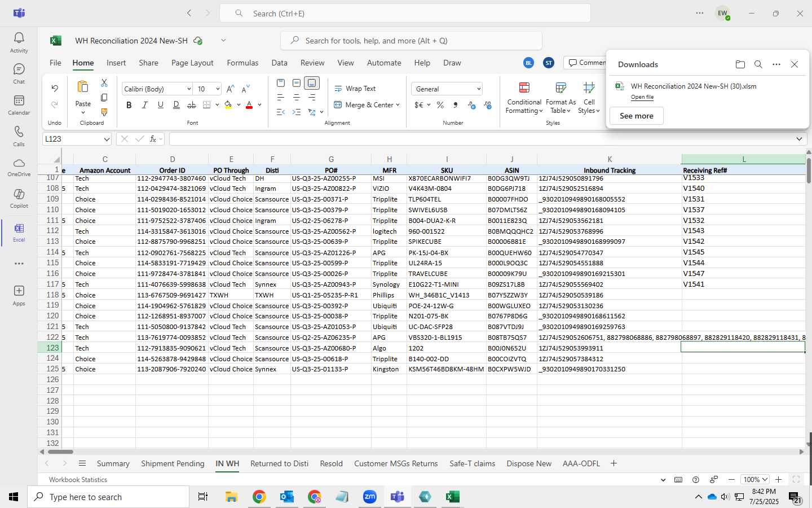Click the Teams search box
812x508 pixels.
coord(405,13)
